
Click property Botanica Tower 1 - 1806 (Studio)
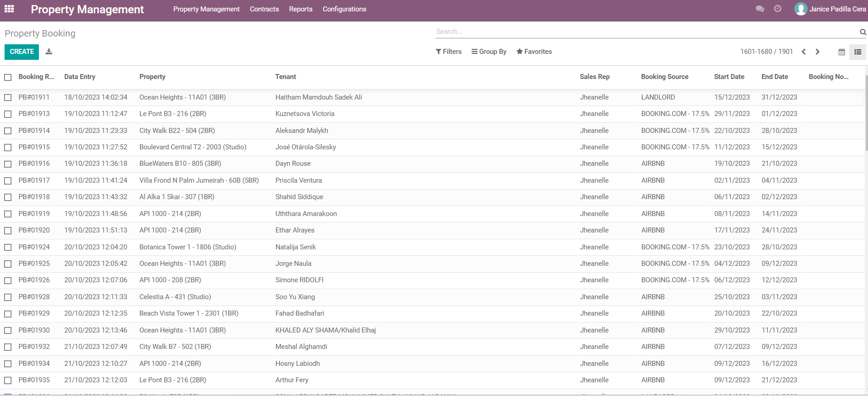pos(188,247)
